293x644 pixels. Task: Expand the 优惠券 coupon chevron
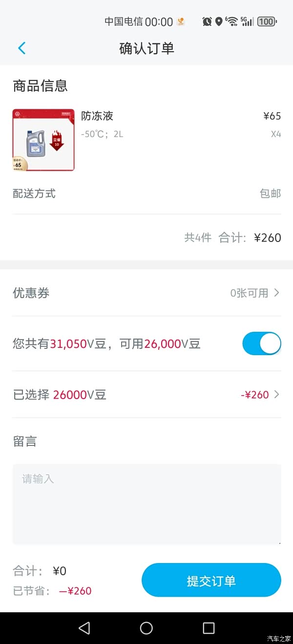click(276, 293)
